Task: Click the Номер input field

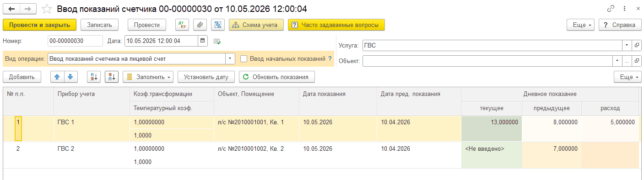Action: [75, 41]
